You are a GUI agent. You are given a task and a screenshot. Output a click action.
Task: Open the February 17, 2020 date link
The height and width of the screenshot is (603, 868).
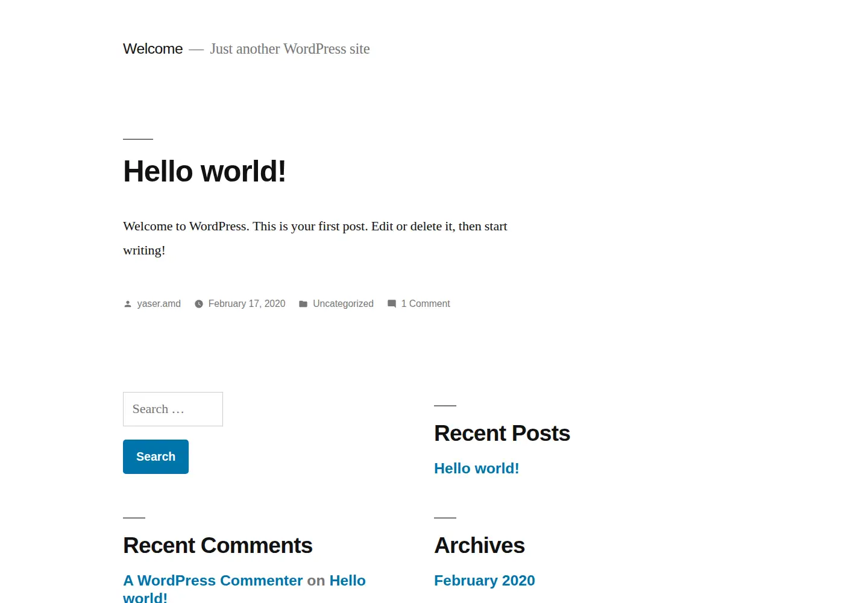click(247, 304)
